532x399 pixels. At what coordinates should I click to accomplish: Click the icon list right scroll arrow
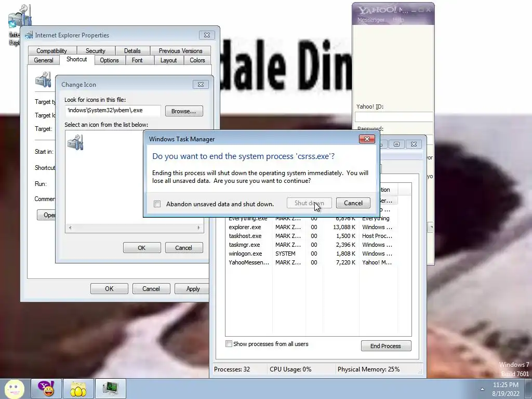point(198,228)
